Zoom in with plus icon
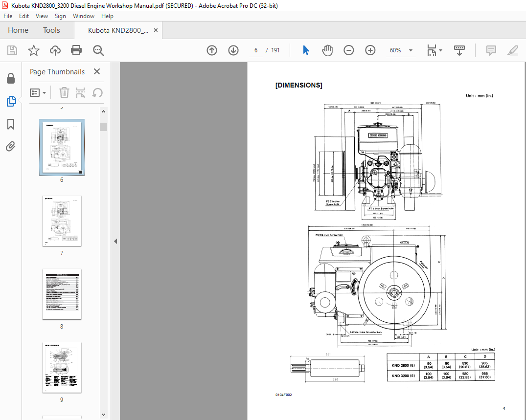 point(370,50)
